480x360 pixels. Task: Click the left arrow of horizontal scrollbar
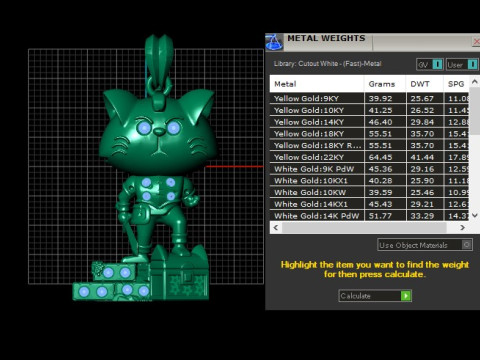[x=276, y=228]
